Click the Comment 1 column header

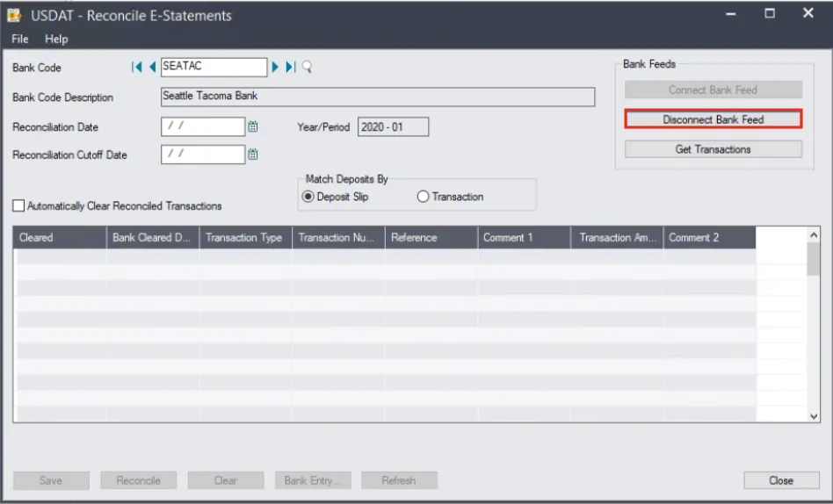525,237
